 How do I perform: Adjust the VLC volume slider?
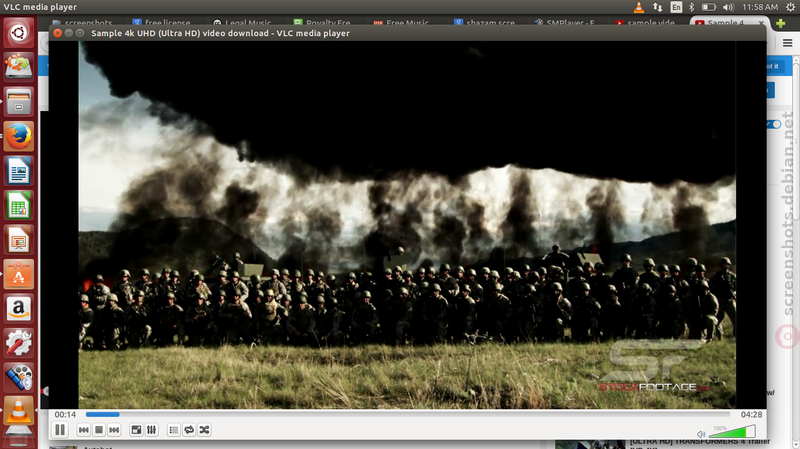[732, 432]
